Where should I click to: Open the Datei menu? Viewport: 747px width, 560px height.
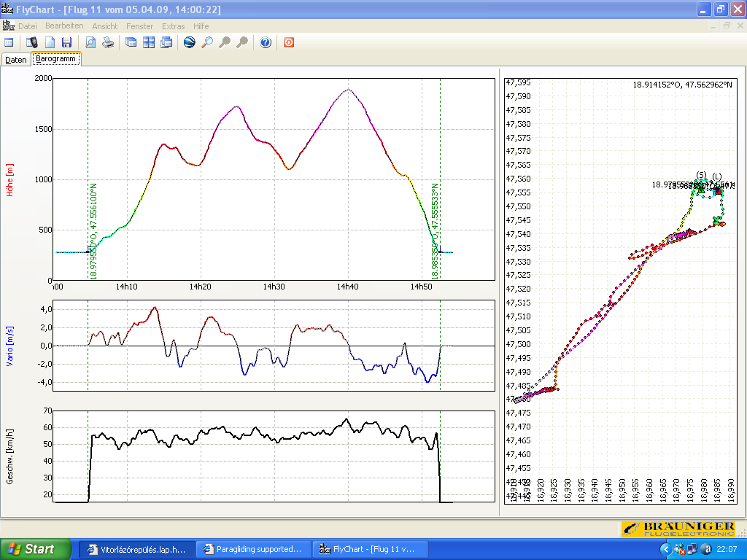[x=28, y=26]
